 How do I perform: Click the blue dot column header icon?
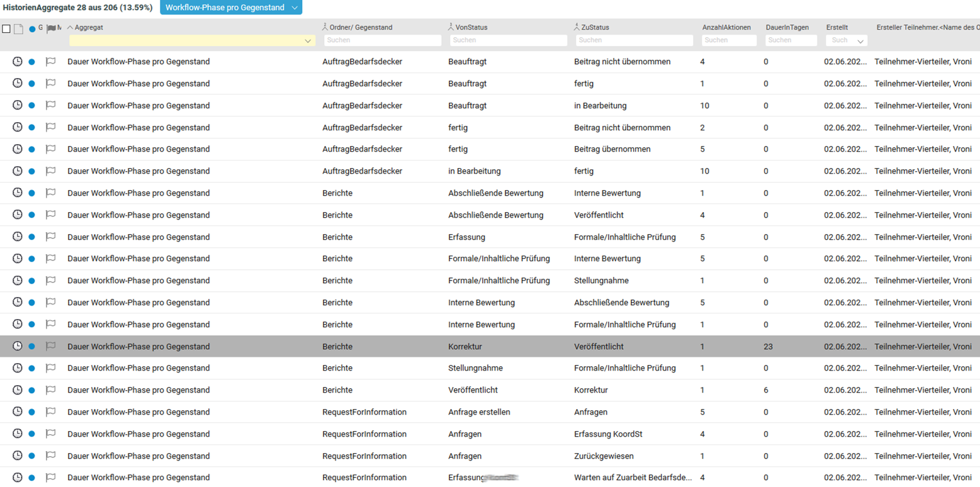[32, 28]
